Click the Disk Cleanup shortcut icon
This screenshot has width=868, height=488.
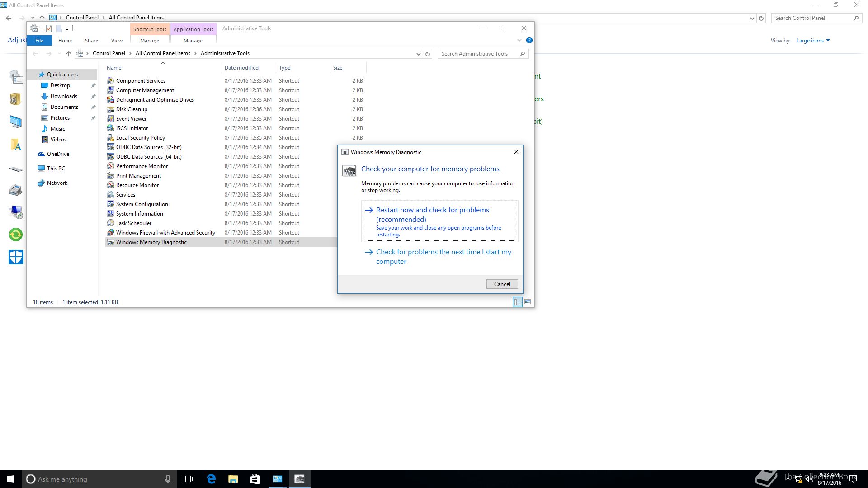[110, 109]
